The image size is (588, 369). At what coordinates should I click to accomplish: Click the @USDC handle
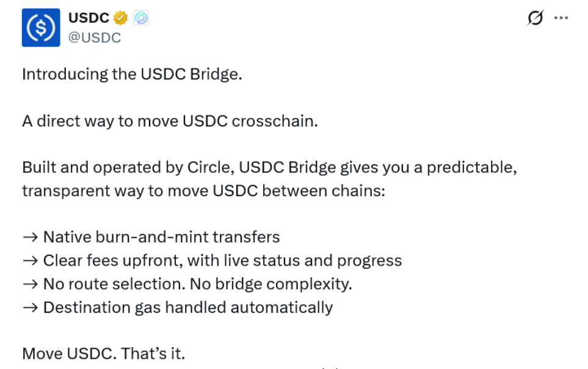pos(95,38)
